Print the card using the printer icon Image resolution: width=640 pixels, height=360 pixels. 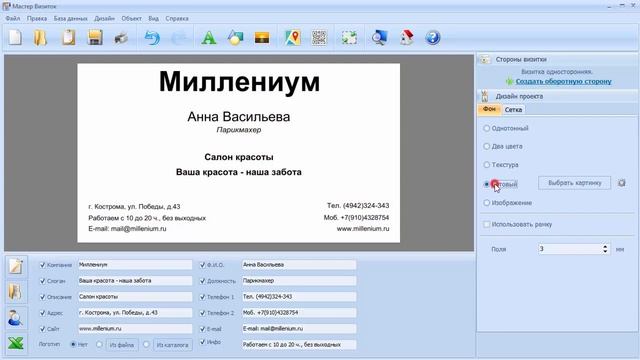[121, 38]
